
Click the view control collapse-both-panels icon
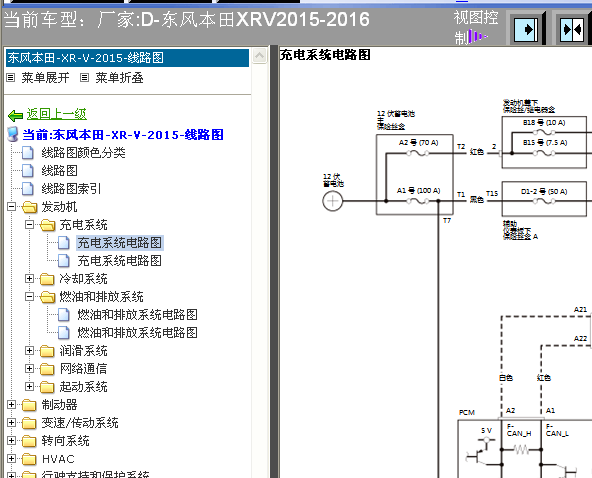point(572,29)
